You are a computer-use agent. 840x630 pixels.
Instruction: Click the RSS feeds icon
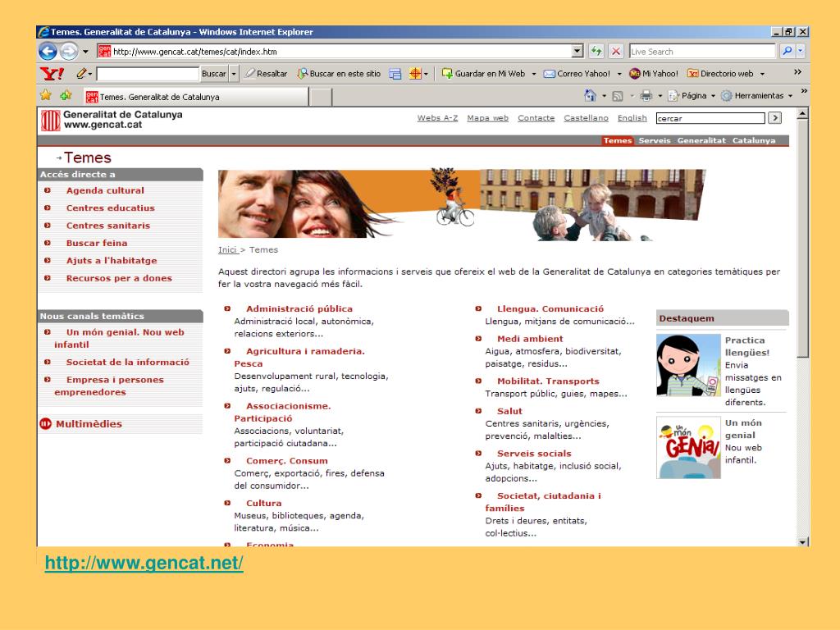[x=618, y=96]
